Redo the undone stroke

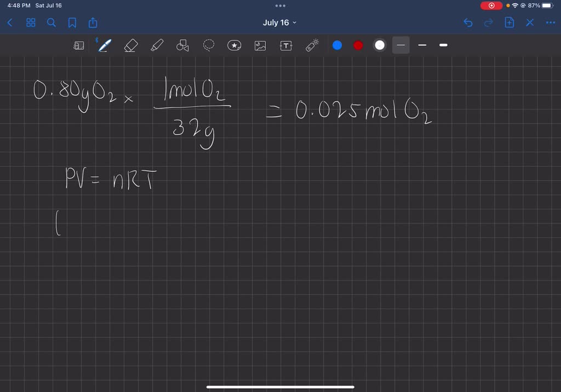click(x=488, y=22)
